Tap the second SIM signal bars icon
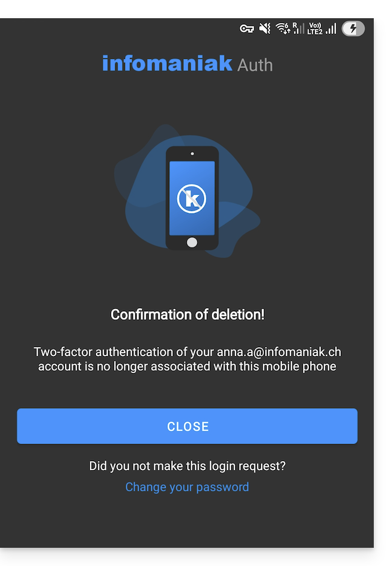The width and height of the screenshot is (392, 566). [331, 29]
